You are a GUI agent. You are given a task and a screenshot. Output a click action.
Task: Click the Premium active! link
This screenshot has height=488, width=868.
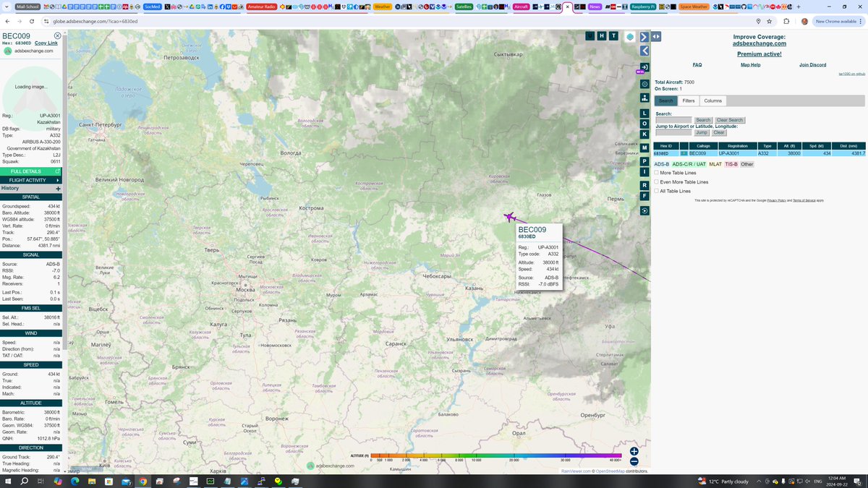coord(759,54)
